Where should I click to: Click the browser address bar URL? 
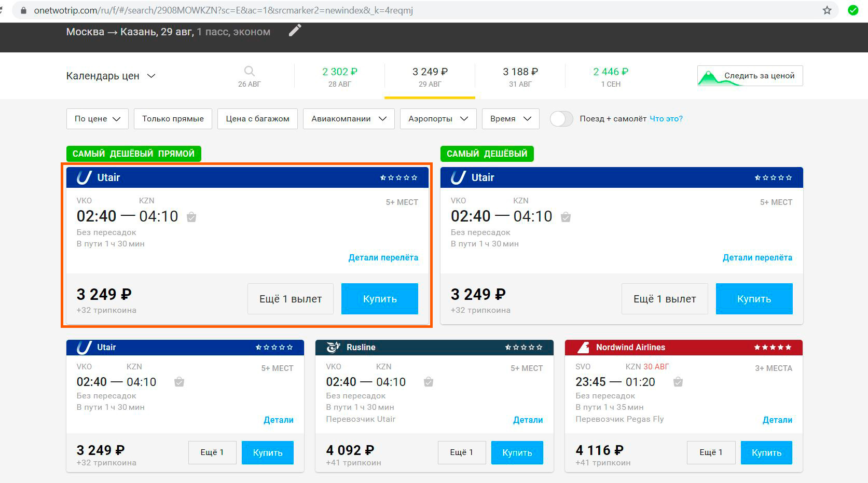click(x=223, y=10)
